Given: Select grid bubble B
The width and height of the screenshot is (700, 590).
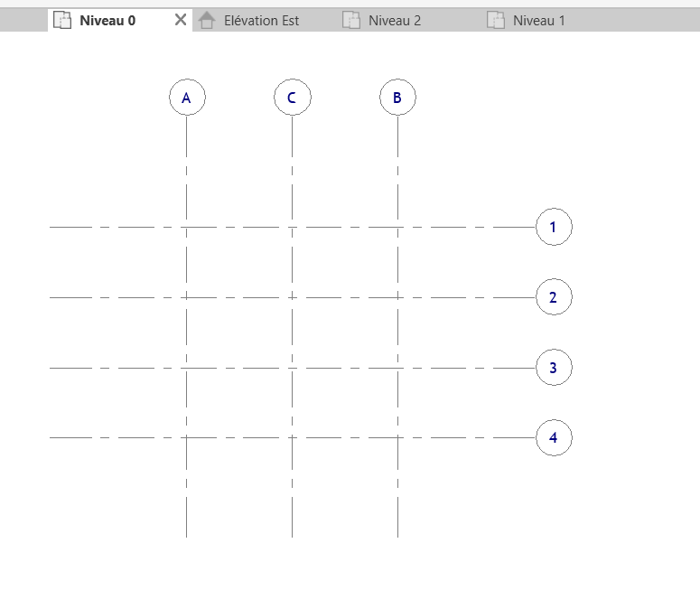Looking at the screenshot, I should tap(397, 98).
